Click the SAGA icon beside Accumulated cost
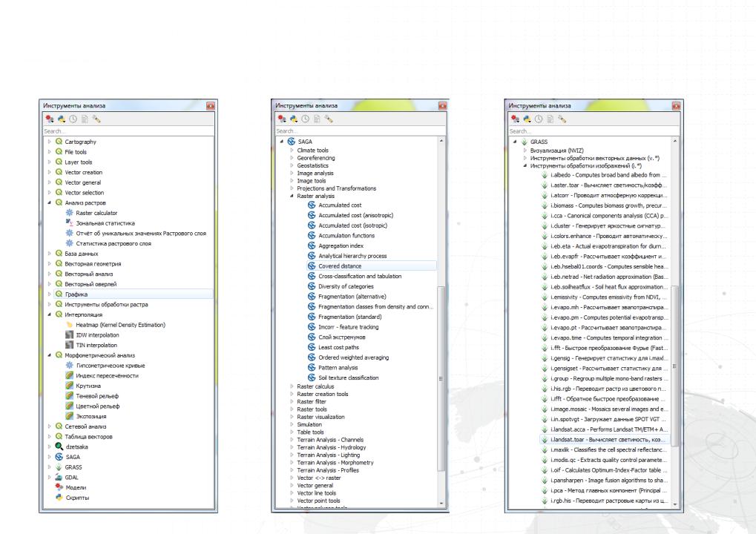The width and height of the screenshot is (756, 534). point(312,205)
